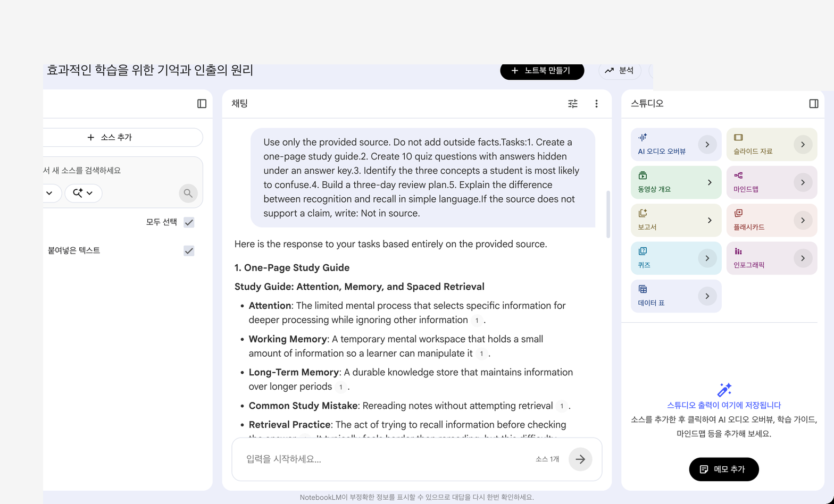Expand 보고서 options chevron
This screenshot has width=834, height=504.
coord(709,220)
